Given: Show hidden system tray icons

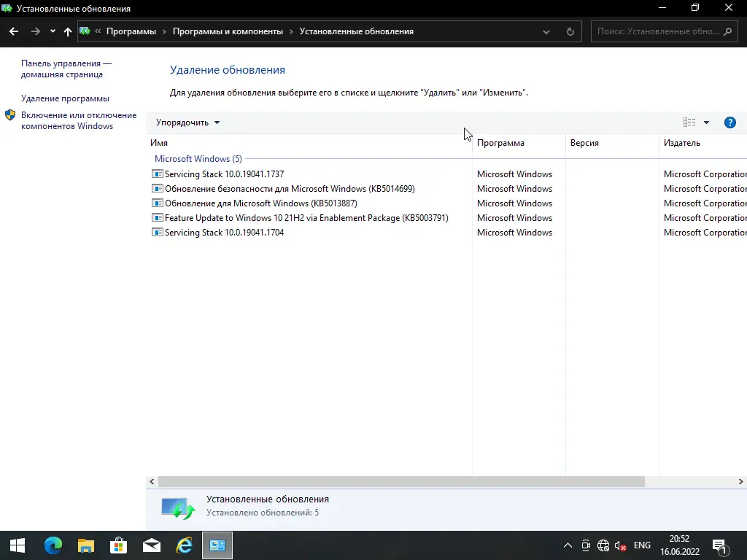Looking at the screenshot, I should click(x=568, y=545).
